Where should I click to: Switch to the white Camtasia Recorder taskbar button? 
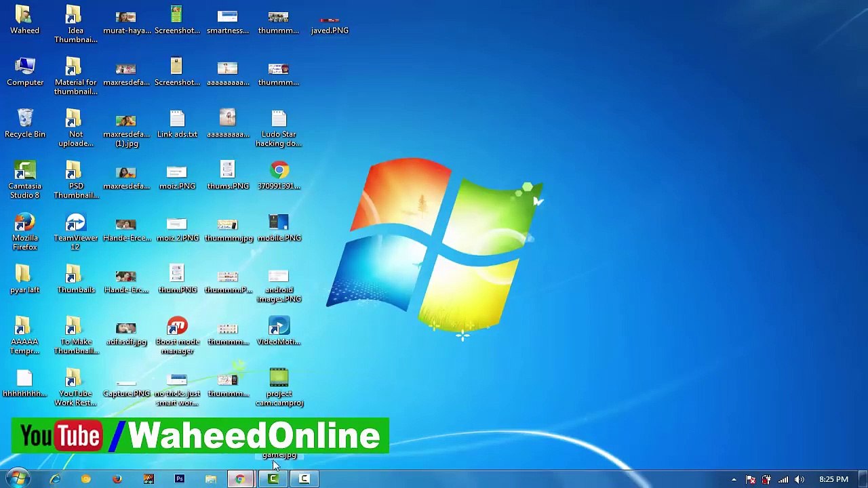pos(304,479)
